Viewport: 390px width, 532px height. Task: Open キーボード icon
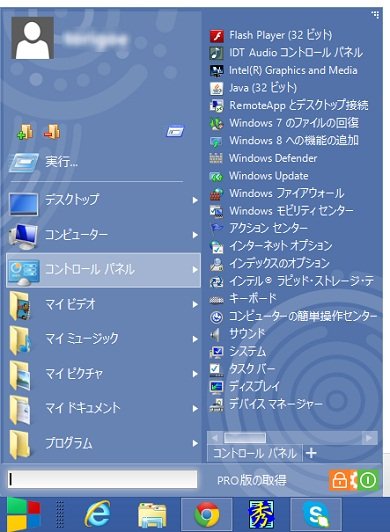(x=217, y=299)
